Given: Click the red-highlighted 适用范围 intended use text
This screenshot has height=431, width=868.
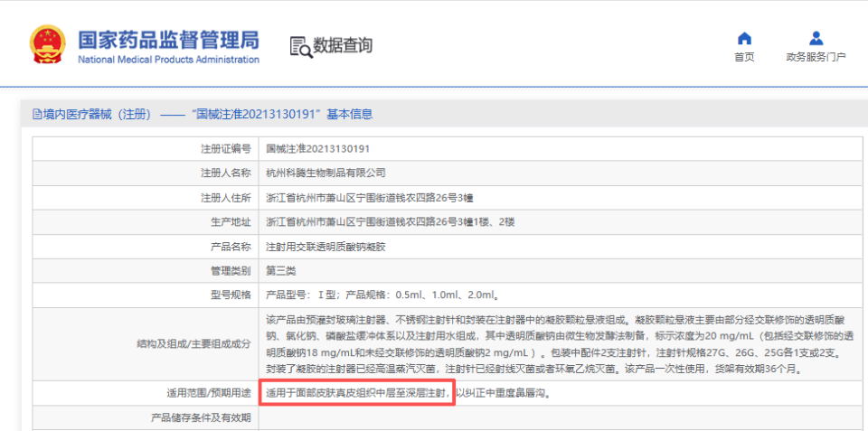Looking at the screenshot, I should (x=356, y=394).
